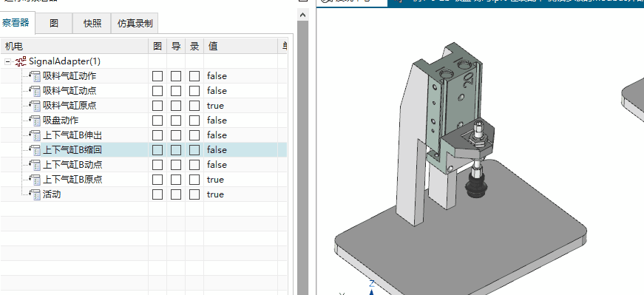Switch to the 图 tab
The height and width of the screenshot is (295, 644).
pyautogui.click(x=54, y=23)
